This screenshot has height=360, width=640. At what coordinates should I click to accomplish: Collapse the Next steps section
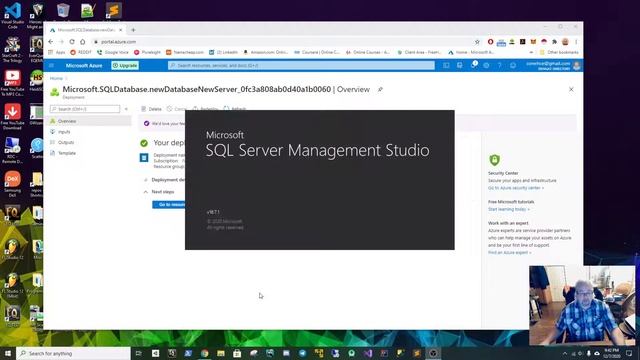coord(146,192)
